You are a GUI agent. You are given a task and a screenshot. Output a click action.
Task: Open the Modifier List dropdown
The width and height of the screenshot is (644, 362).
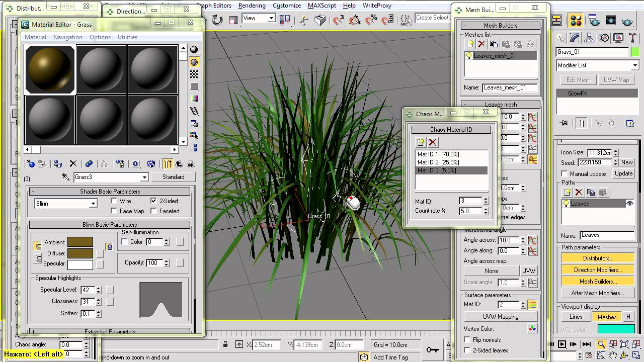635,65
